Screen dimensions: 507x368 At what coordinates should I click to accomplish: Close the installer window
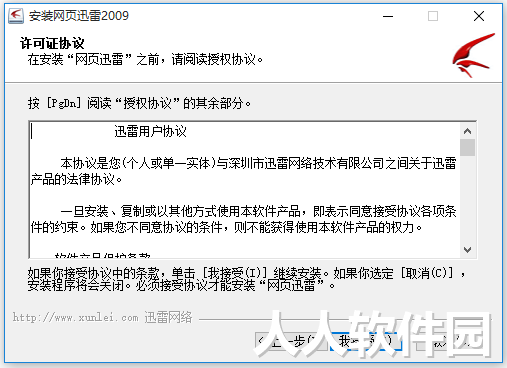click(x=479, y=16)
